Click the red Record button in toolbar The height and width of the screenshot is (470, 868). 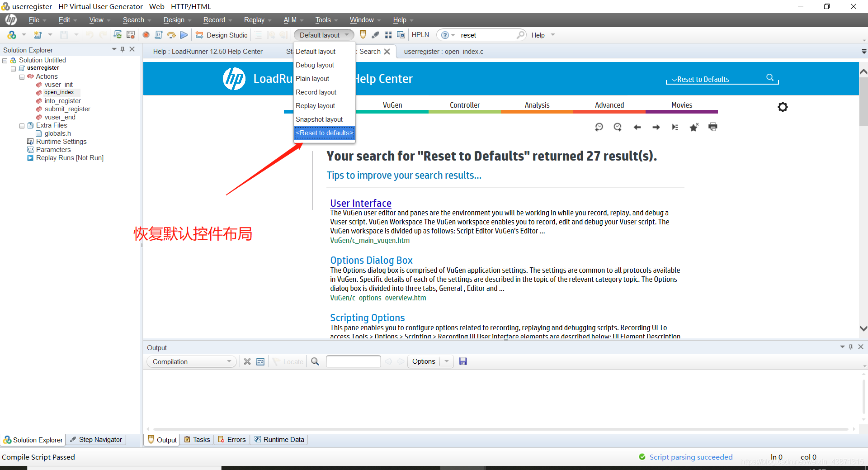[146, 35]
